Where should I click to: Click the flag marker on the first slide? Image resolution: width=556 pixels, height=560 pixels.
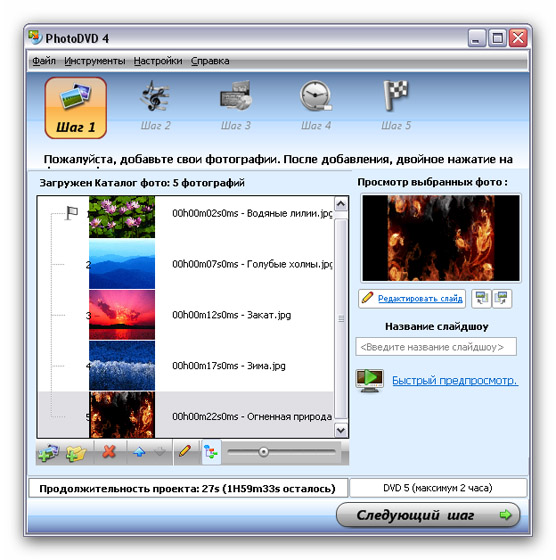pyautogui.click(x=72, y=213)
